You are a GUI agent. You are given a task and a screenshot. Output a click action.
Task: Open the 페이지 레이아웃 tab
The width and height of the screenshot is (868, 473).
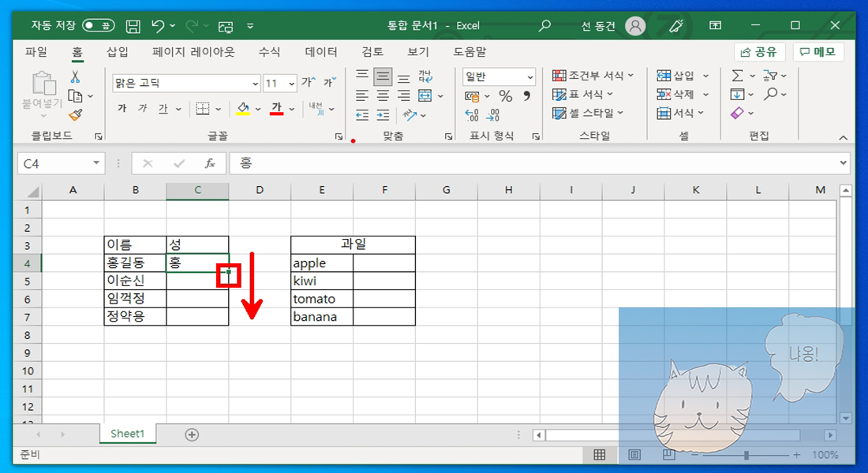[x=193, y=52]
